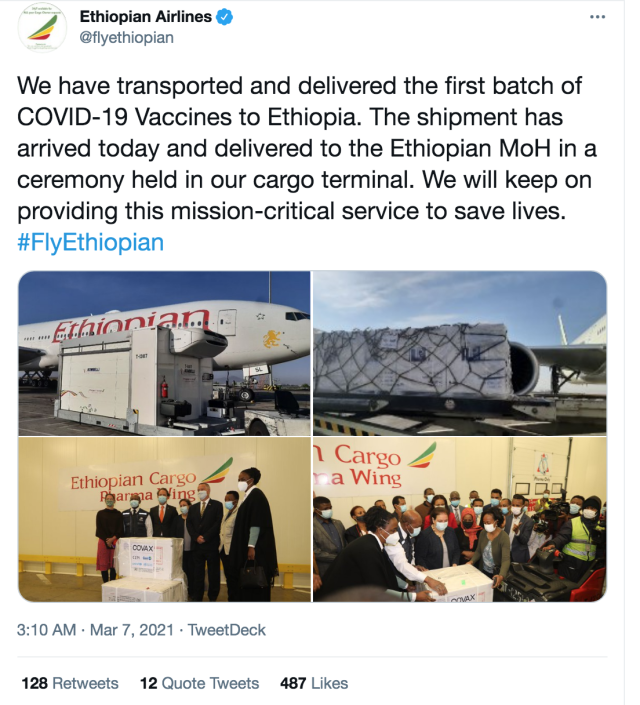This screenshot has width=640, height=705.
Task: Click the blue verified badge
Action: pyautogui.click(x=224, y=18)
